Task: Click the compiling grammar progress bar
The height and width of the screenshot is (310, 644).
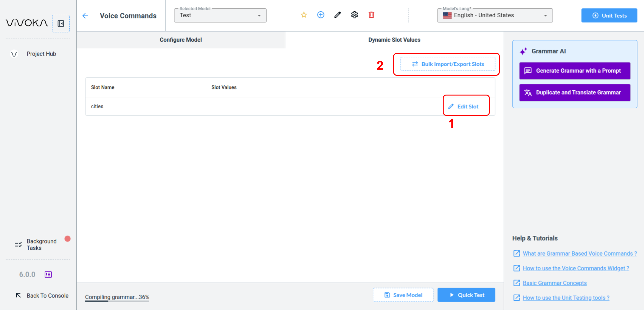Action: [117, 301]
